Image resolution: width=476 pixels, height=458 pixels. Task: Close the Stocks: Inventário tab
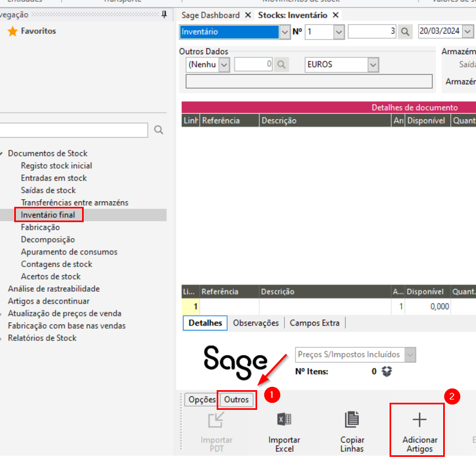(x=335, y=15)
